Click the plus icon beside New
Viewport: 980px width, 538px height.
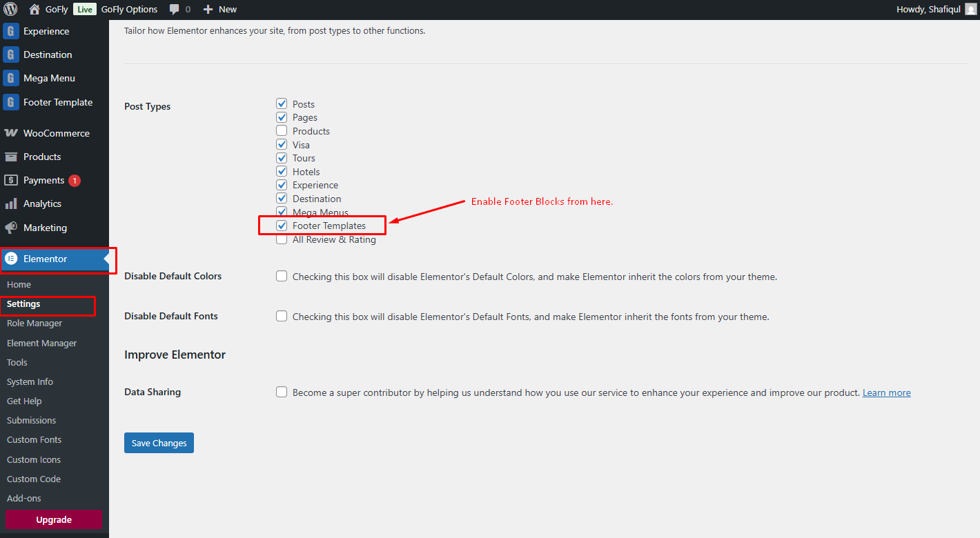[x=208, y=10]
